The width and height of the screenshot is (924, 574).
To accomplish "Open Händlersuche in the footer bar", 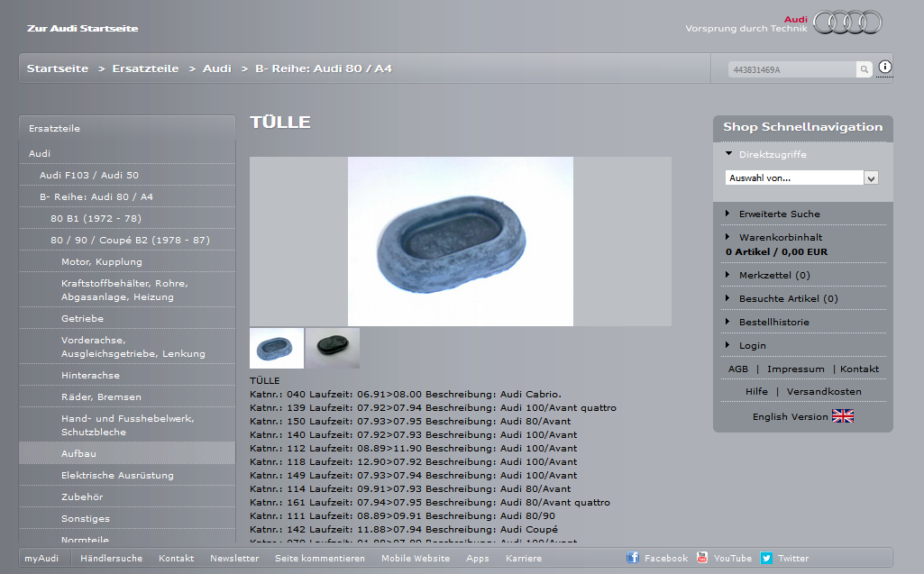I will pos(111,558).
